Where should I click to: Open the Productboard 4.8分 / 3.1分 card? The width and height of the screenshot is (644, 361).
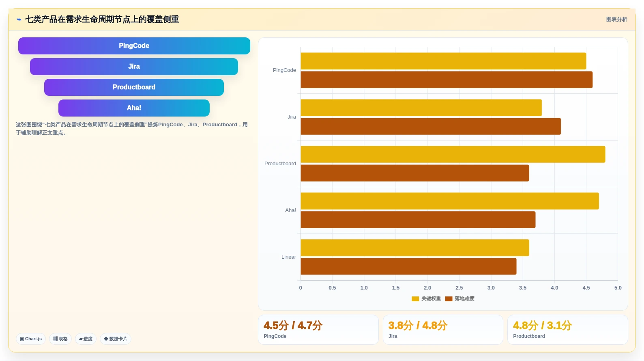coord(568,330)
